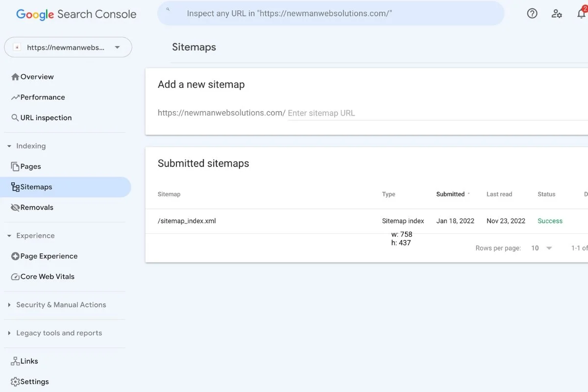Click the Success status cell
Viewport: 588px width, 392px height.
click(x=550, y=221)
